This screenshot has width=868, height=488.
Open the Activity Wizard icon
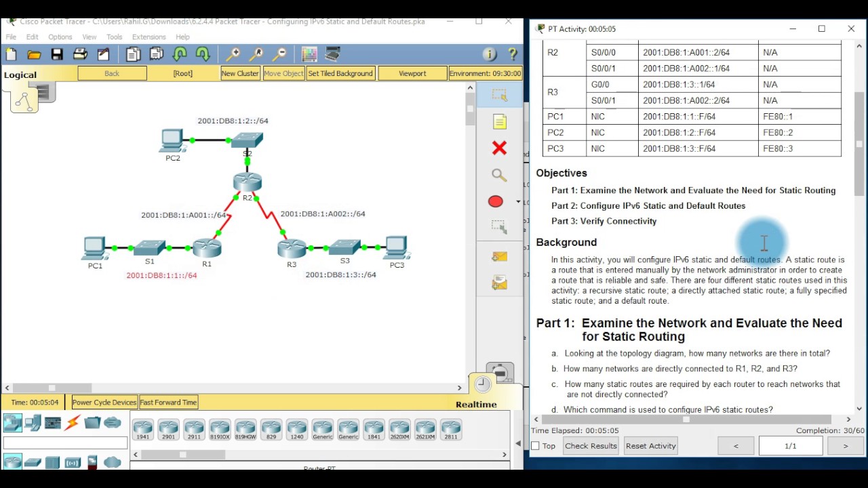103,54
